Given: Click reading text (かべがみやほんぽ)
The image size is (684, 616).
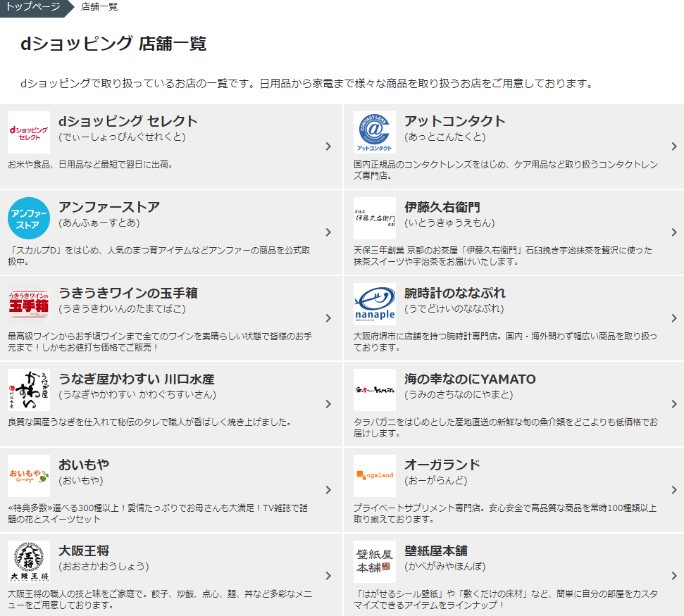Looking at the screenshot, I should [x=444, y=566].
